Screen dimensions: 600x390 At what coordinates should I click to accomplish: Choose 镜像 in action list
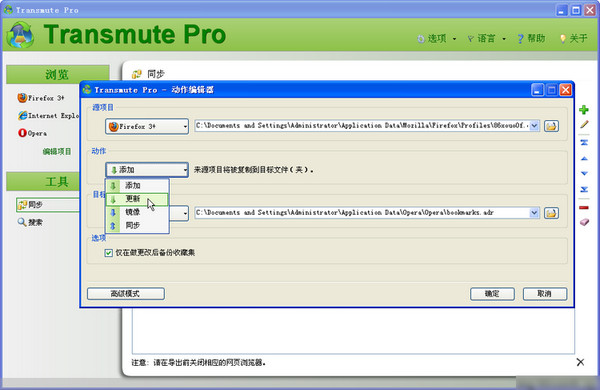137,212
